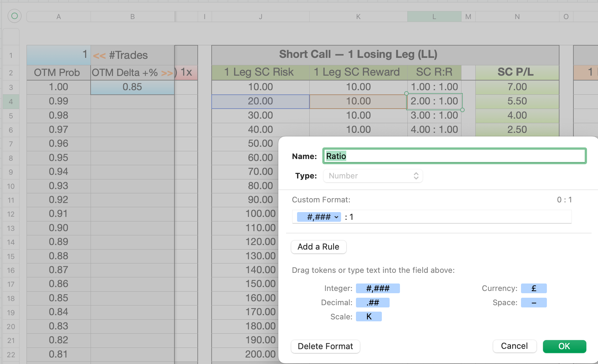Click the '<< #Trades' cell
The width and height of the screenshot is (598, 364).
pyautogui.click(x=133, y=55)
